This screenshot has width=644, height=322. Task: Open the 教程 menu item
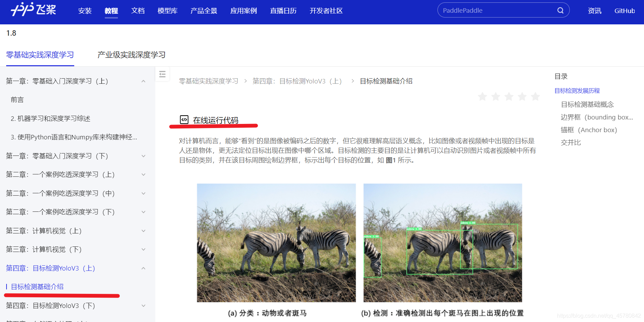click(x=111, y=11)
